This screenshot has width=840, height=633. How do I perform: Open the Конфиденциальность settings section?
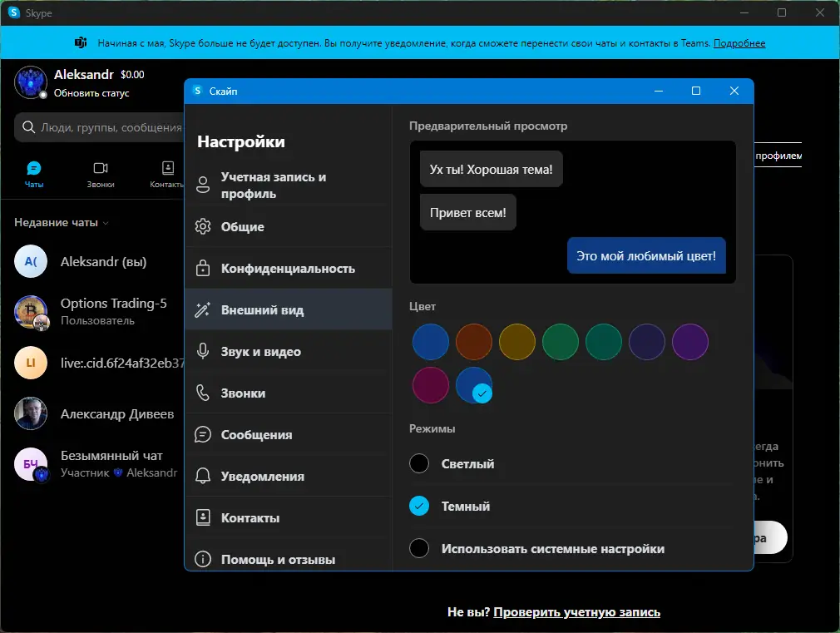pyautogui.click(x=289, y=268)
